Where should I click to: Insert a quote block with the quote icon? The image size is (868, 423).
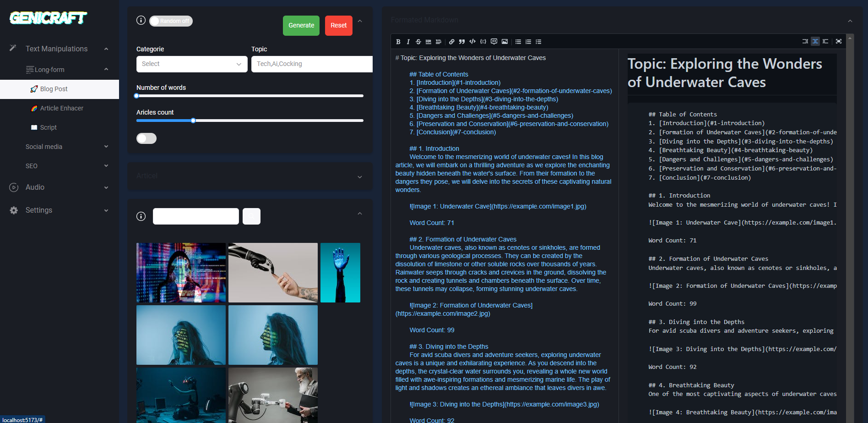(x=462, y=42)
